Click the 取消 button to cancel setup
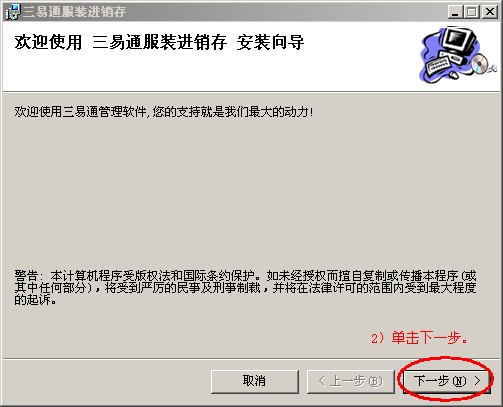Screen dimensions: 503x407 click(255, 381)
